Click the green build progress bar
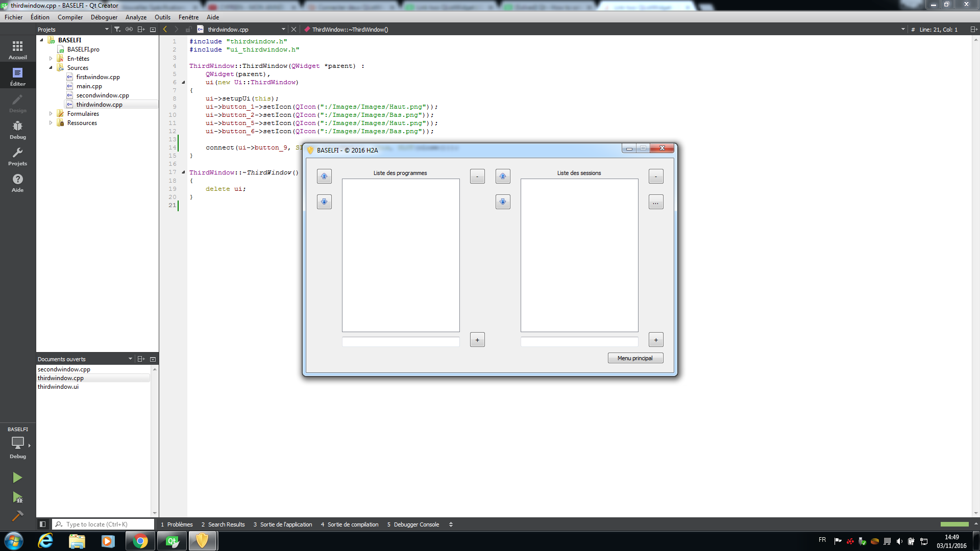 coord(954,524)
